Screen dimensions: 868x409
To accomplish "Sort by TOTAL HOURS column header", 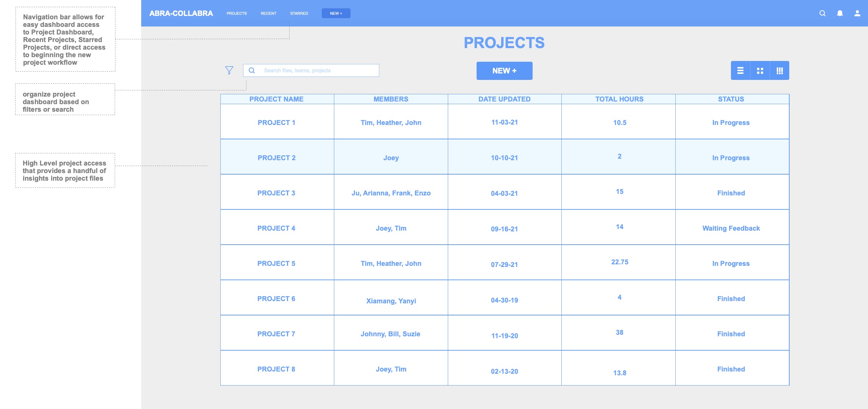I will pyautogui.click(x=619, y=99).
